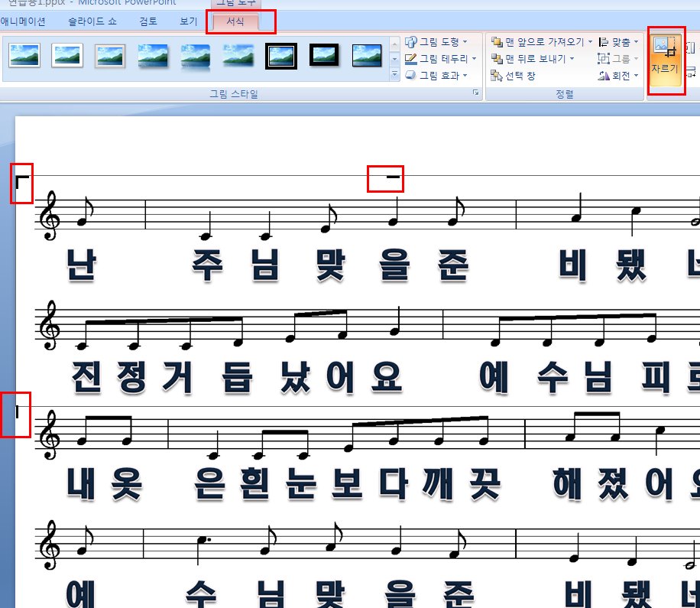Screen dimensions: 700x608
Task: Open the 그림 효과 picture effects menu
Action: [436, 76]
